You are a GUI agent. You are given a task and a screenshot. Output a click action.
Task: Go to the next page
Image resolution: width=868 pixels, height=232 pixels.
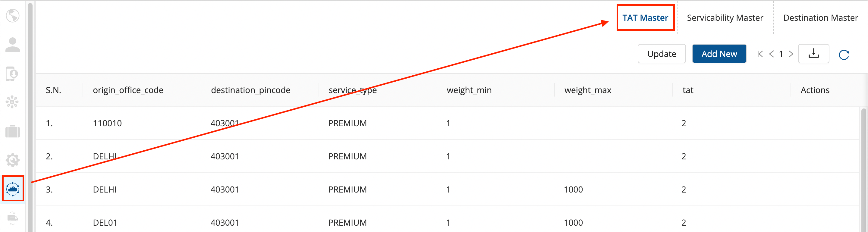791,54
